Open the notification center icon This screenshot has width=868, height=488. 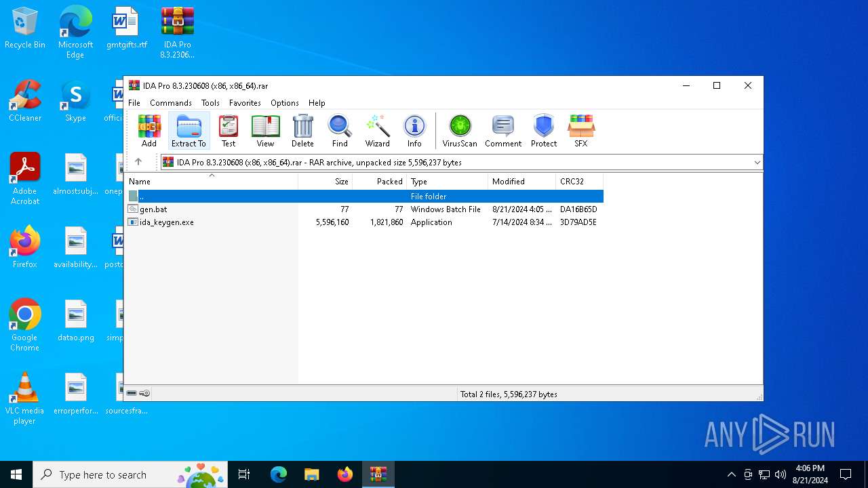(846, 474)
